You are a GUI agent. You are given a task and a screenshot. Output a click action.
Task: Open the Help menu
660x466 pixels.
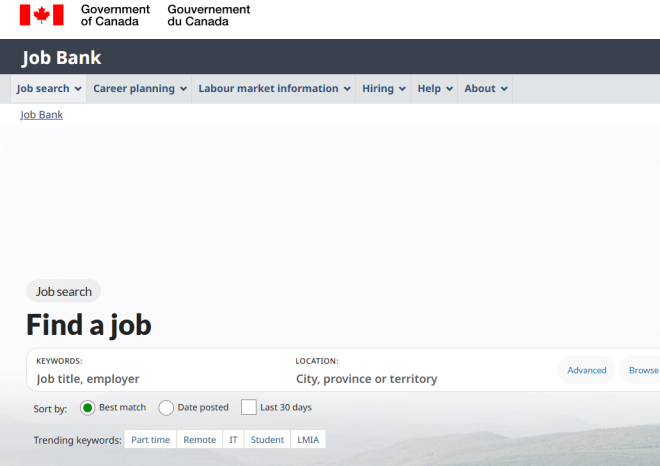click(434, 89)
